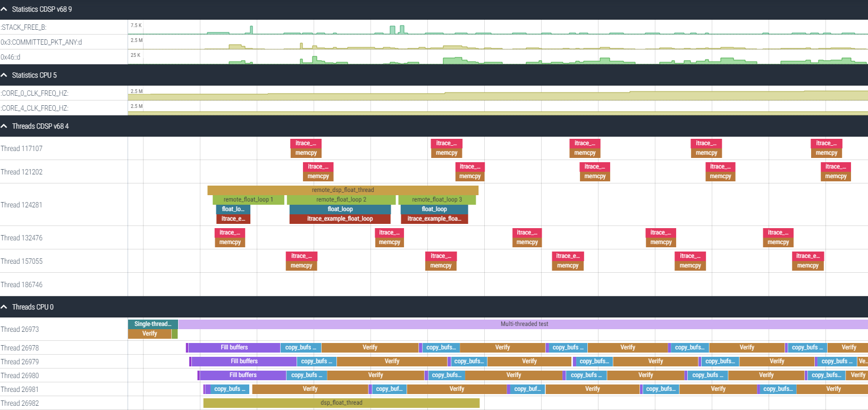Select first Verify slice on Thread 26978

click(370, 347)
